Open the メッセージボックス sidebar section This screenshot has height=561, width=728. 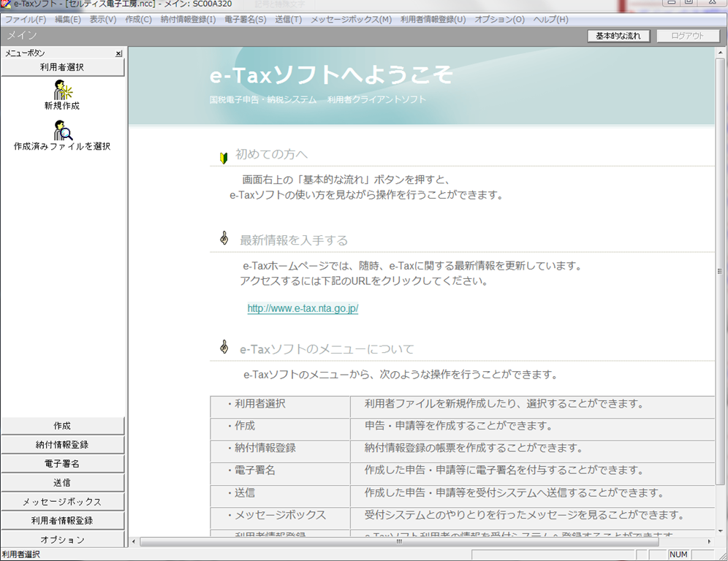point(63,502)
